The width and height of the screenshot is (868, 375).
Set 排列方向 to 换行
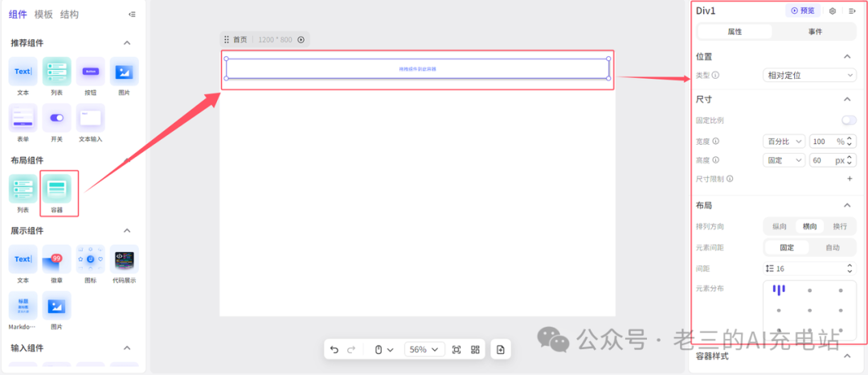click(x=840, y=226)
